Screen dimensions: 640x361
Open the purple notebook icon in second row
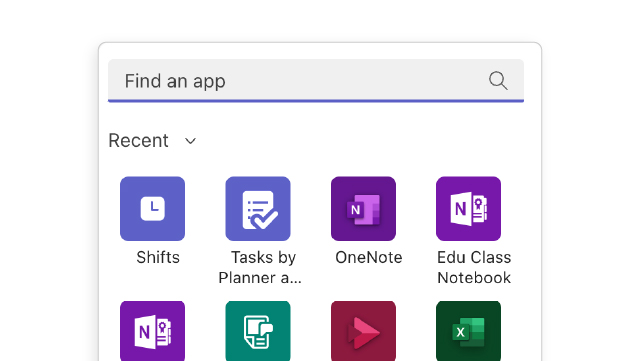click(x=152, y=331)
